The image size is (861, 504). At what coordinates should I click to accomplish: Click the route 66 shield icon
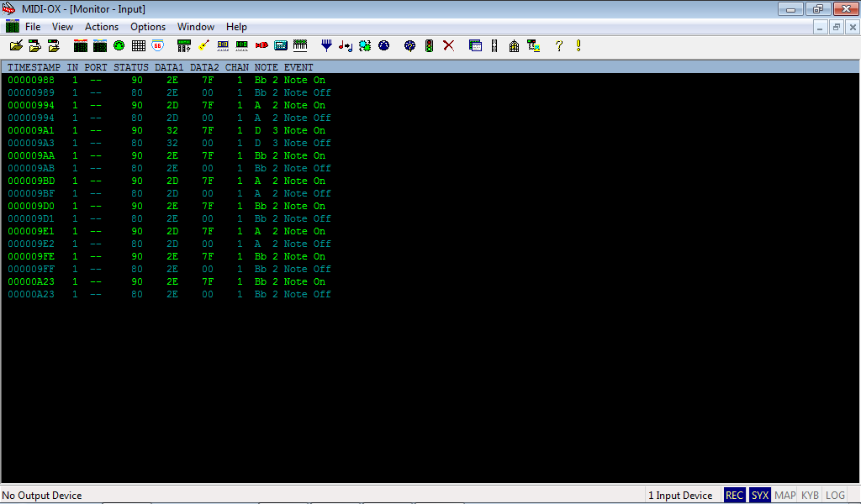click(x=157, y=46)
